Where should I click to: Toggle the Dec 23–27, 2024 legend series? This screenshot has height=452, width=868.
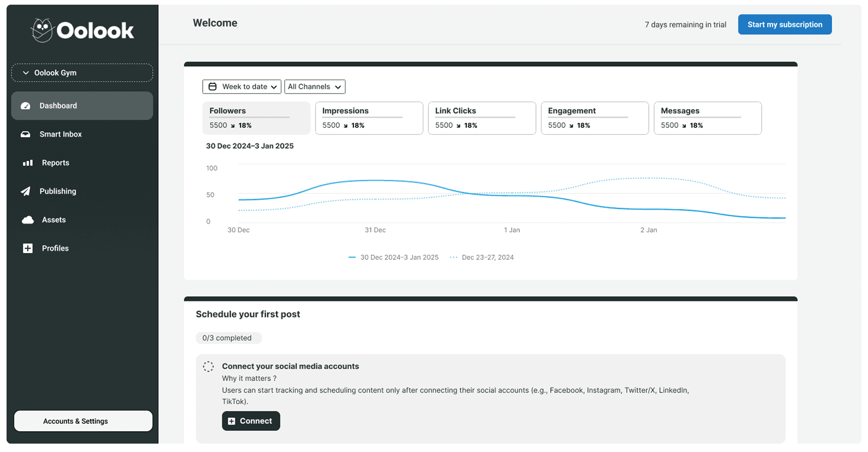[x=482, y=257]
